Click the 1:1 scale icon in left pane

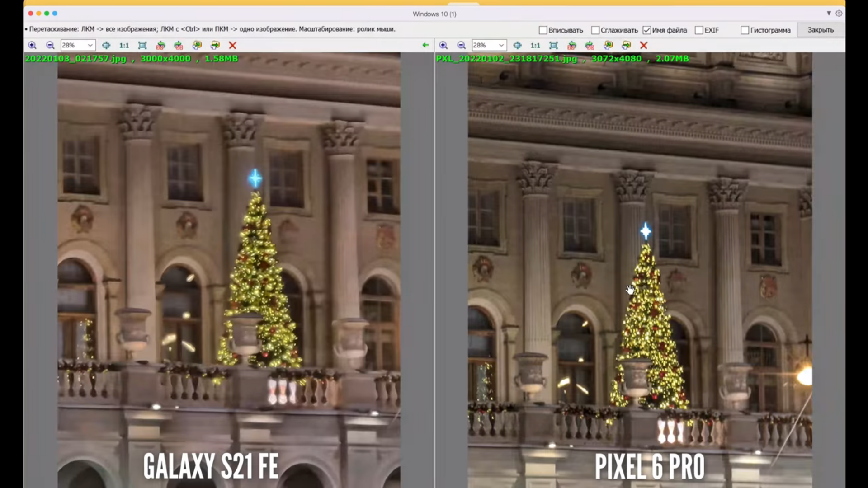click(124, 45)
